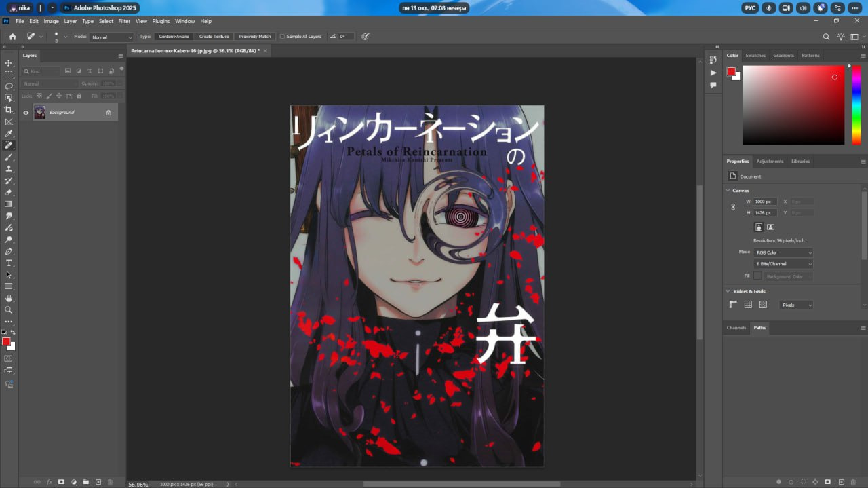Select the Hand tool
The image size is (868, 488).
pos(9,298)
